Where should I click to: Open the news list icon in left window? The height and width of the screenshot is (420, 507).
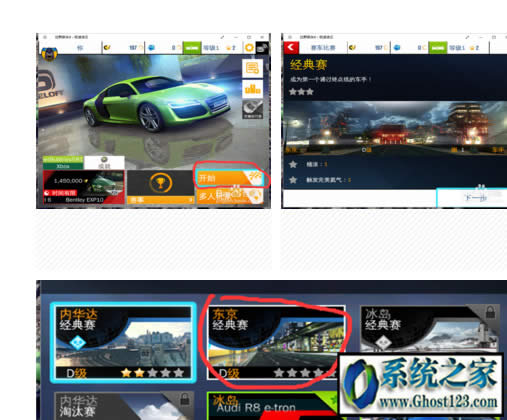tap(252, 68)
